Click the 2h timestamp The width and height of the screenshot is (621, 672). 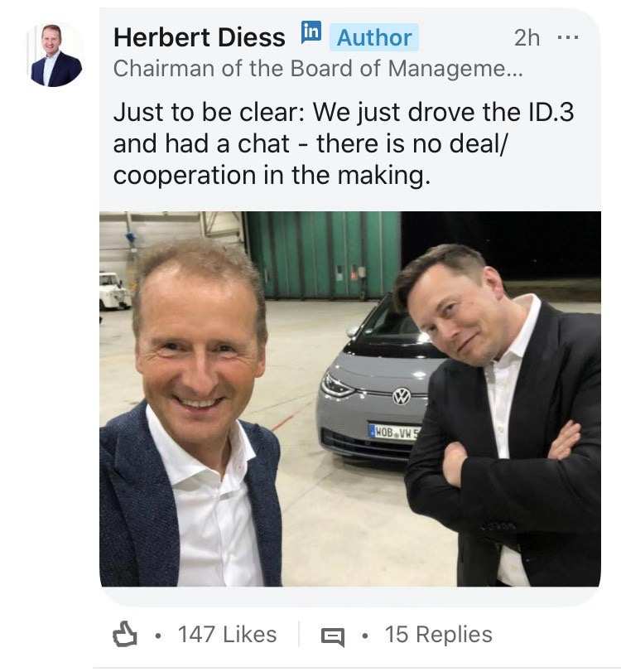pyautogui.click(x=527, y=37)
